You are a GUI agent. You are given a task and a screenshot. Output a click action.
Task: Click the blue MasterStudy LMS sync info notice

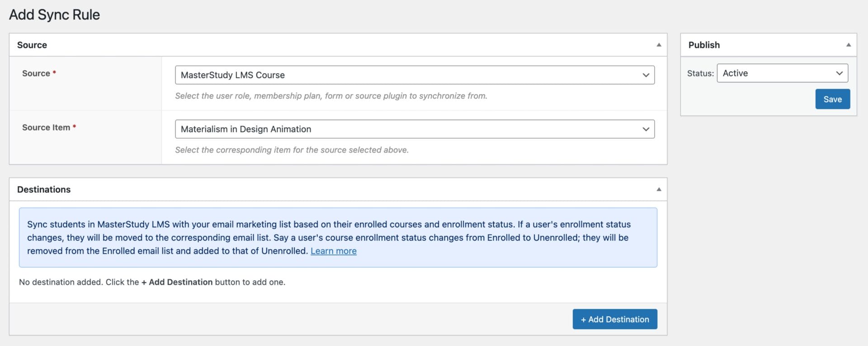[x=338, y=237]
